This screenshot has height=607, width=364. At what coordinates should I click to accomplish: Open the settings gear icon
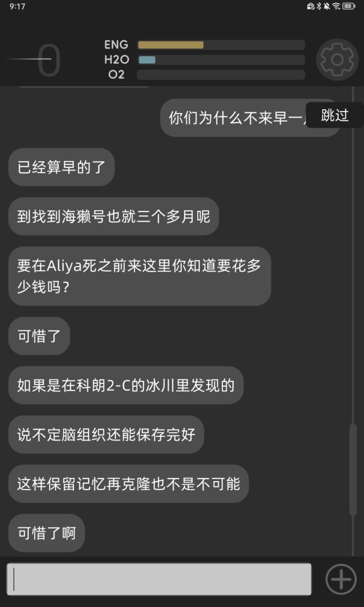click(337, 60)
